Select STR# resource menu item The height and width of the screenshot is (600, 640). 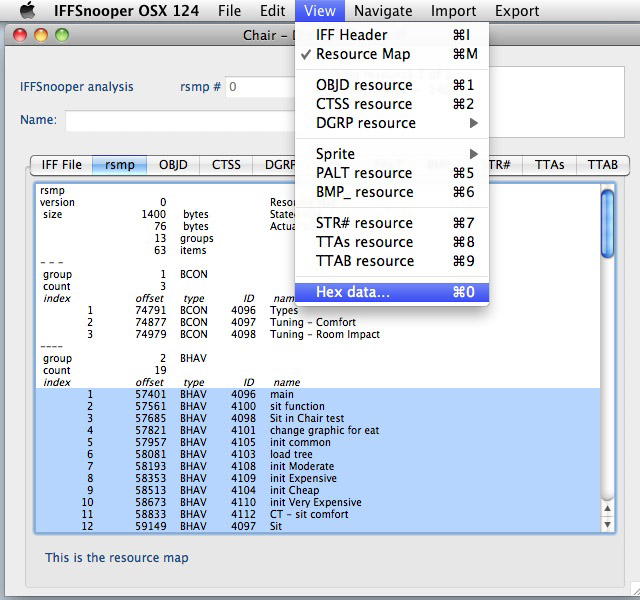[392, 223]
